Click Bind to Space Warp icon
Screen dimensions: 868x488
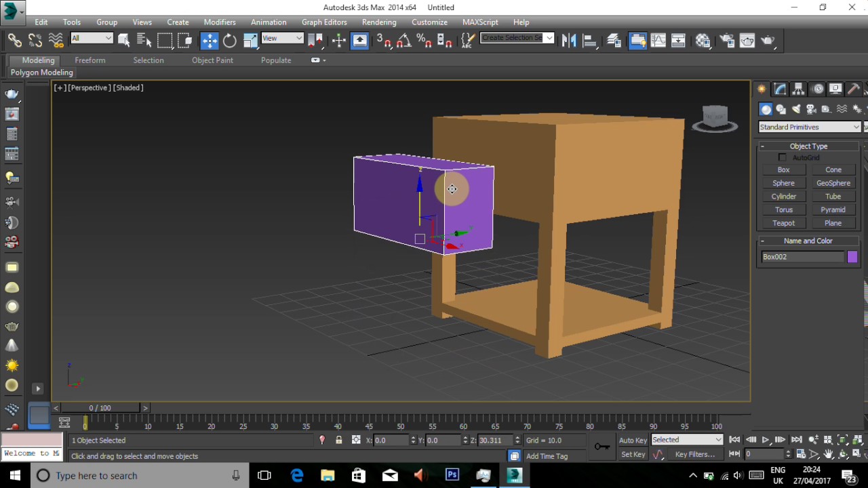(x=56, y=41)
